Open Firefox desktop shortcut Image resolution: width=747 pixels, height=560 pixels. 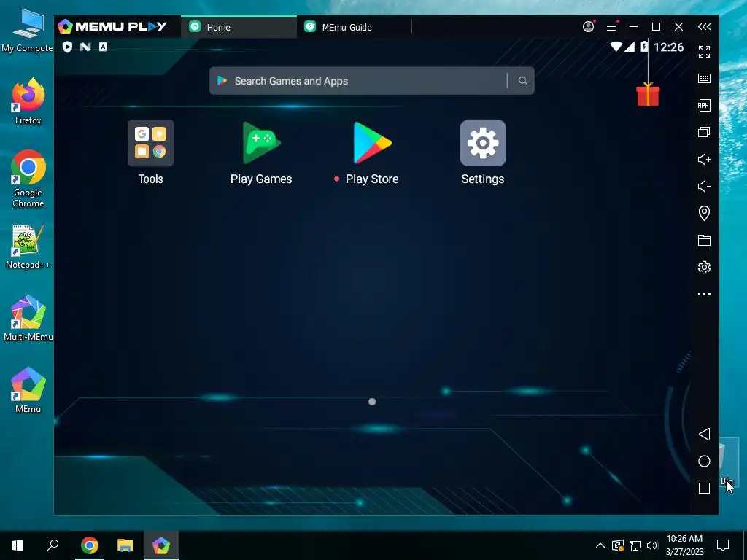(x=28, y=101)
